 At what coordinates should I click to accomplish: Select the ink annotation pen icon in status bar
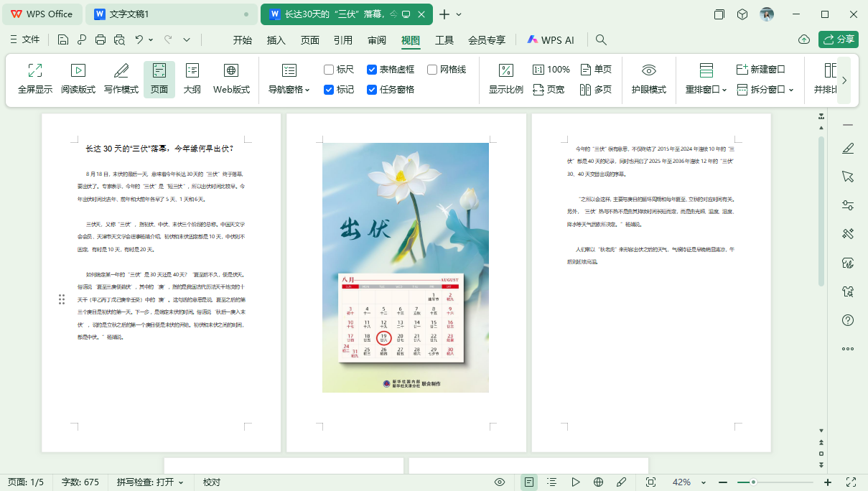(622, 482)
